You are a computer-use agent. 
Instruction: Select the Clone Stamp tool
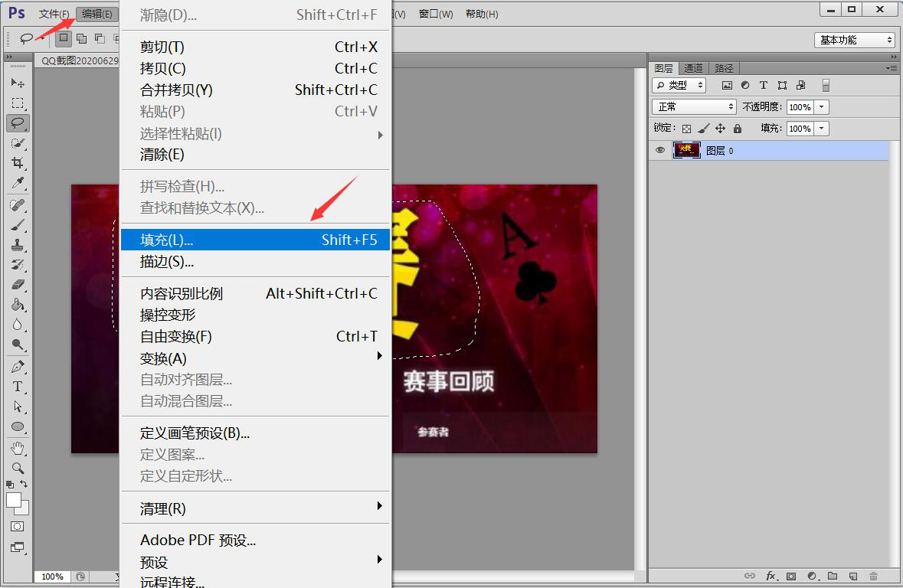click(18, 245)
